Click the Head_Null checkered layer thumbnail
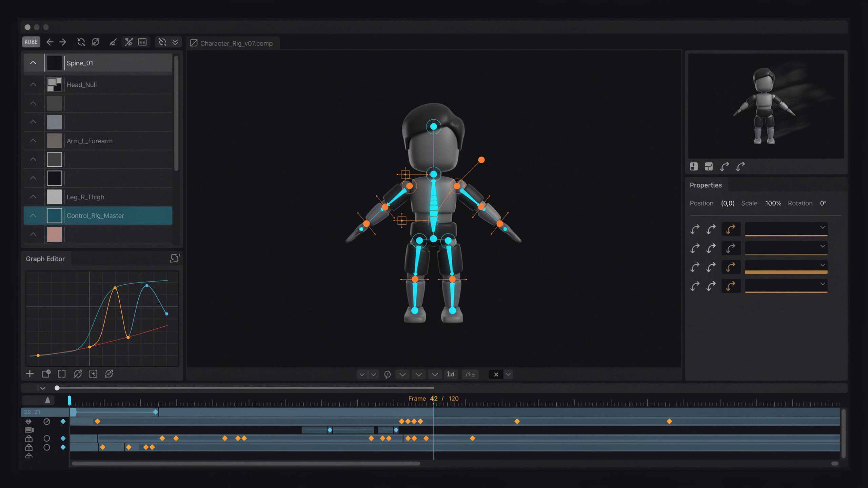Screen dimensions: 868x488 [x=54, y=85]
